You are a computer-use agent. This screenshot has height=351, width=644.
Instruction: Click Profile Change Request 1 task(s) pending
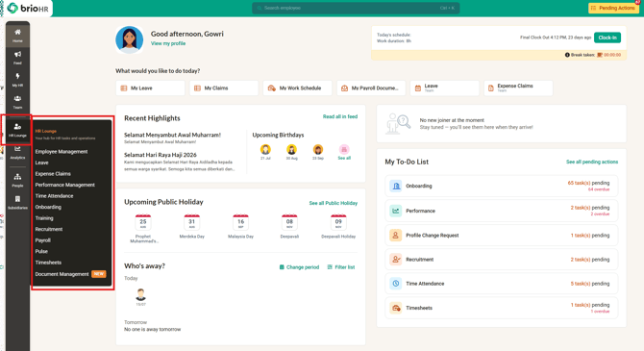click(x=590, y=235)
